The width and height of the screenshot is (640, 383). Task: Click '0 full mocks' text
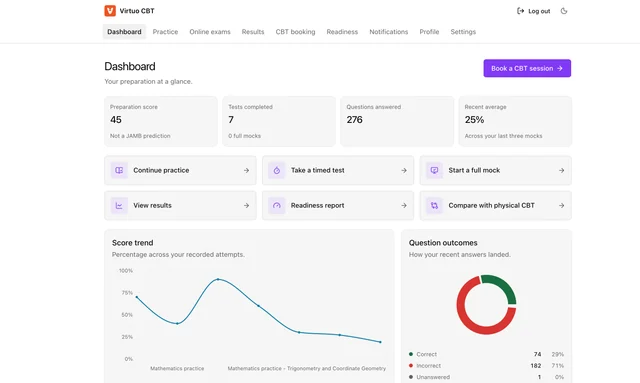(244, 136)
